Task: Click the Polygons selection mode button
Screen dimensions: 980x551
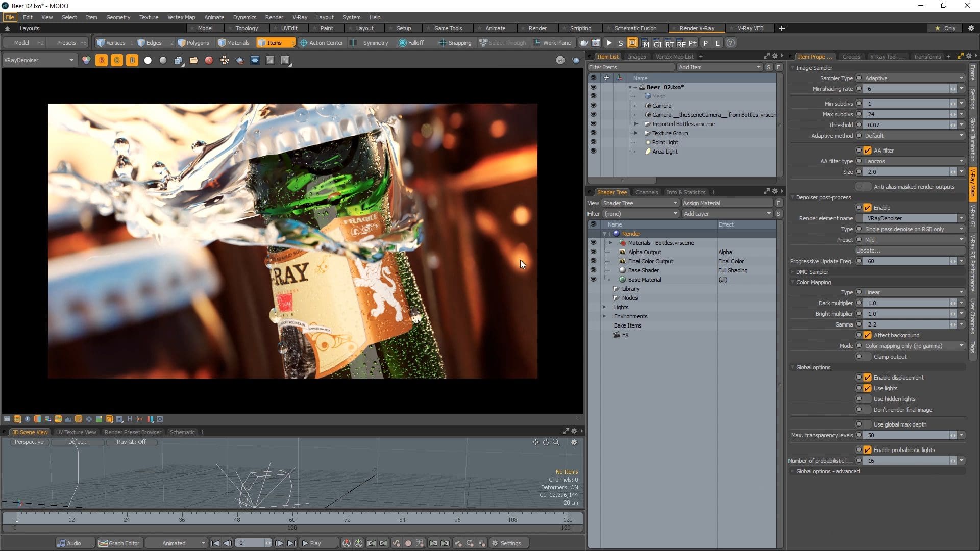Action: (x=193, y=43)
